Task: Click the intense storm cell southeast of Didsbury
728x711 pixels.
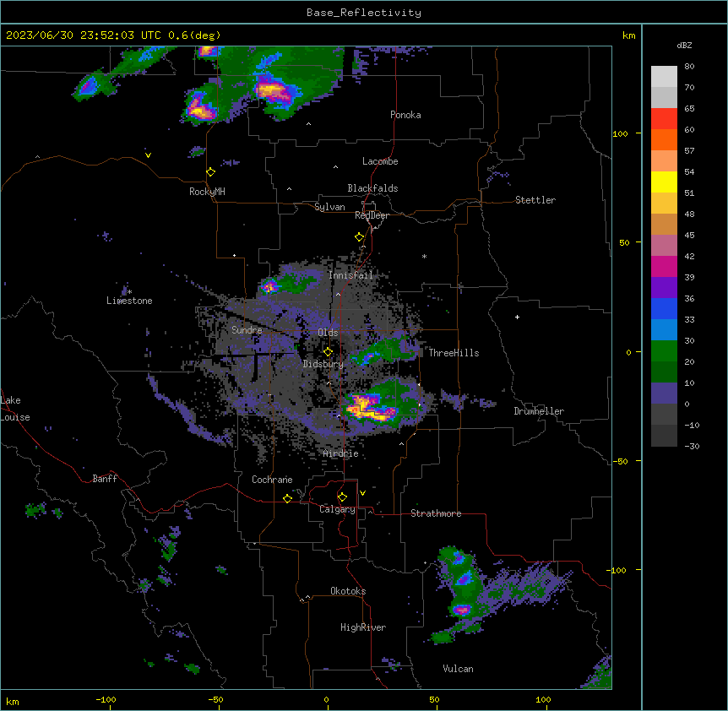Action: pyautogui.click(x=372, y=407)
